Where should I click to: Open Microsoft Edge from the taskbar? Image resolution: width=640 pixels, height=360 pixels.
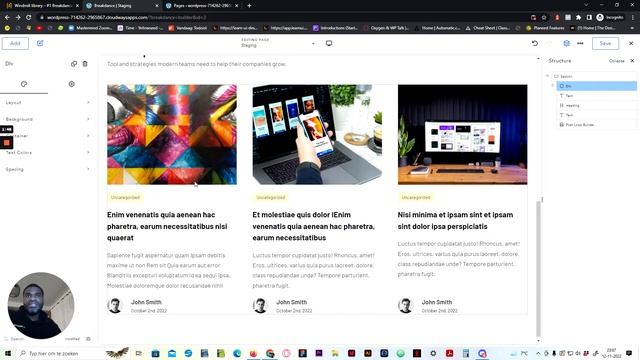coord(237,353)
